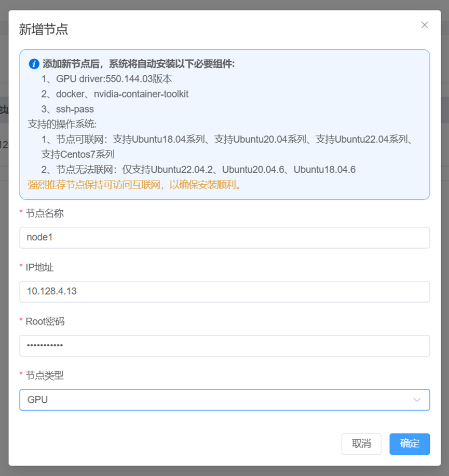Screen dimensions: 449x476
Task: Click the red asterisk beside Root密码
Action: tap(22, 321)
